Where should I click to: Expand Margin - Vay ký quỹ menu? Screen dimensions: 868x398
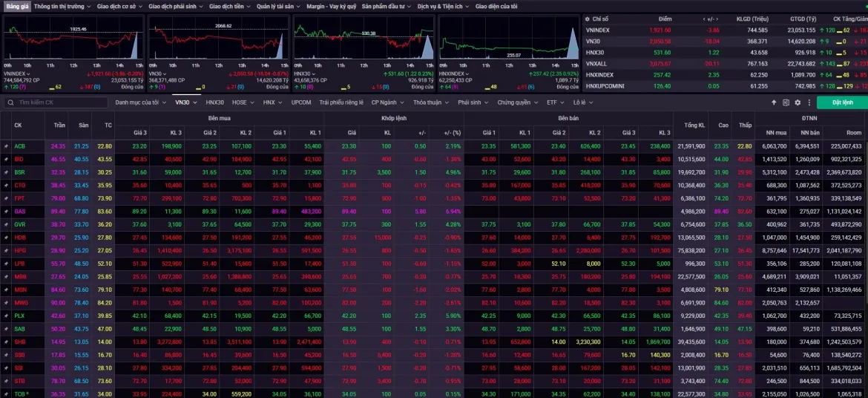[332, 7]
